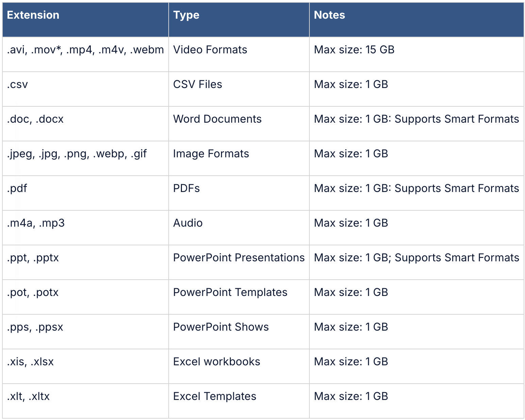Click the CSV Files type cell
Screen dimensions: 525x420
[198, 85]
